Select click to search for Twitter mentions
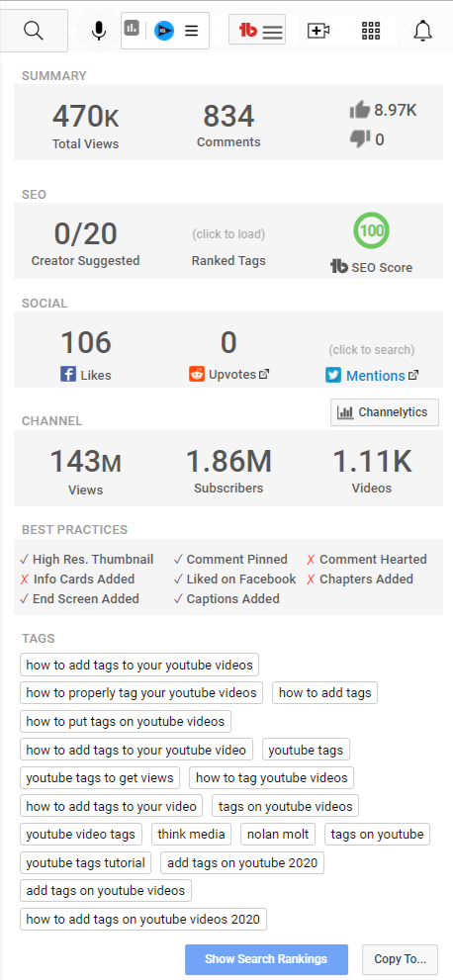 pyautogui.click(x=372, y=349)
